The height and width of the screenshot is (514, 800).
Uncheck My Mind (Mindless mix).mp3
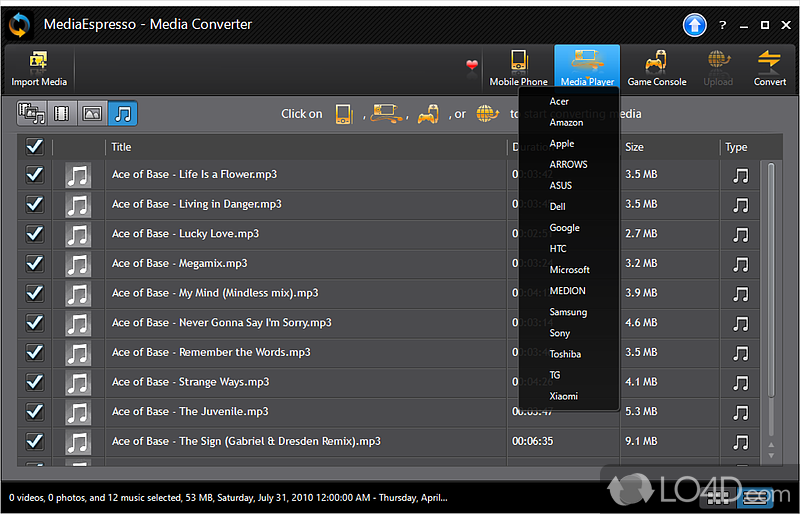pos(35,292)
